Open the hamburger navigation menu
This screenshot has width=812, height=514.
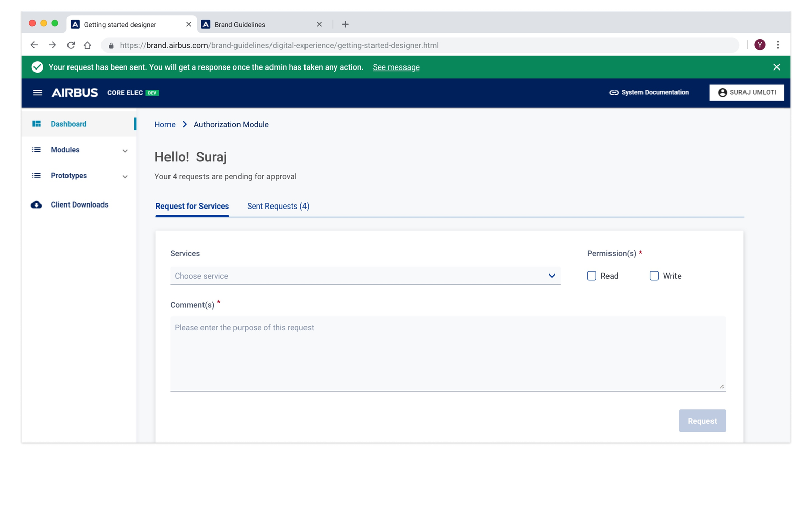click(38, 93)
